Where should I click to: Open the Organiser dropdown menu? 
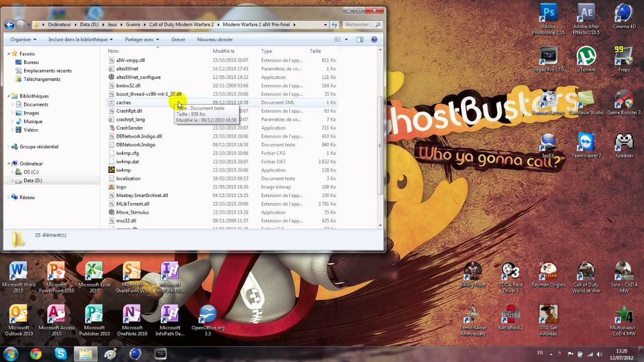pos(23,39)
